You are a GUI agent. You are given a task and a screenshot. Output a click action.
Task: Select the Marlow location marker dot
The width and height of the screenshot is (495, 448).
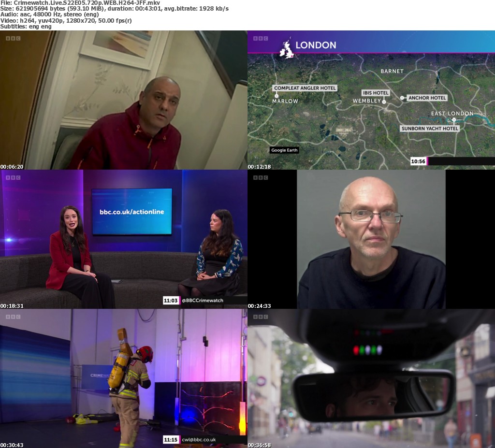277,96
